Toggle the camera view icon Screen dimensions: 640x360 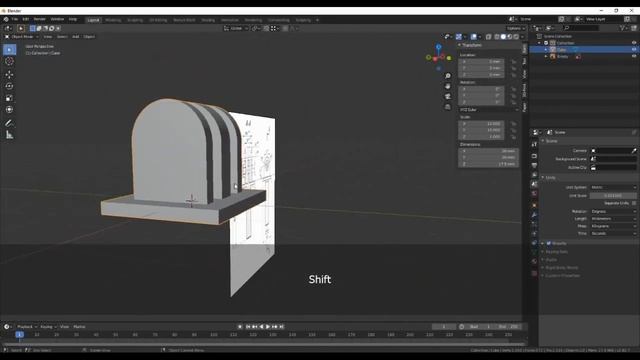point(448,96)
